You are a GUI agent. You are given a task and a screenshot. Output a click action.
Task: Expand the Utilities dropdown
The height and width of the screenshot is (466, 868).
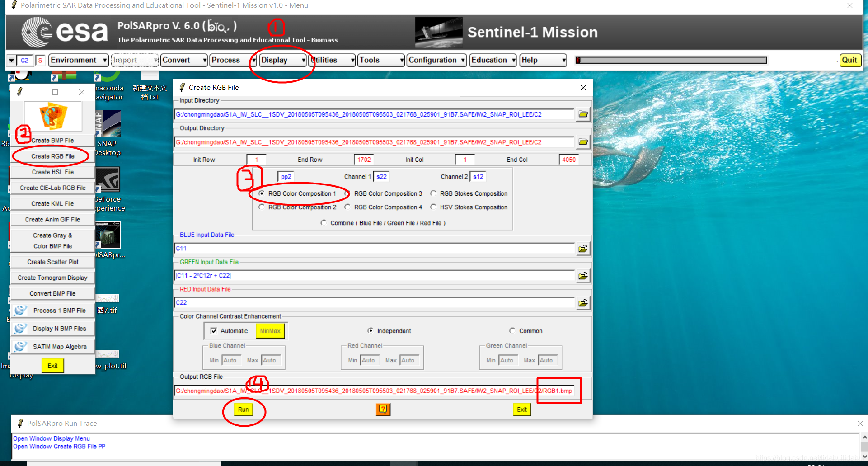click(332, 60)
